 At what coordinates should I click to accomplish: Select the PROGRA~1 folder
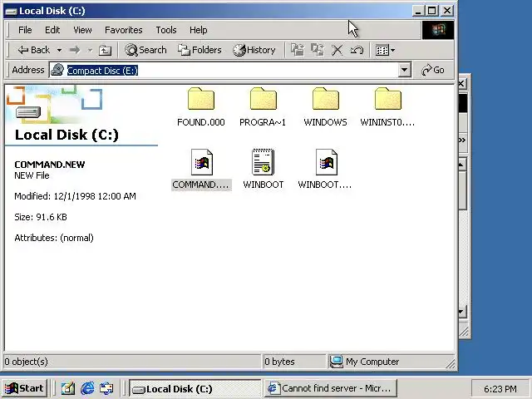point(263,99)
